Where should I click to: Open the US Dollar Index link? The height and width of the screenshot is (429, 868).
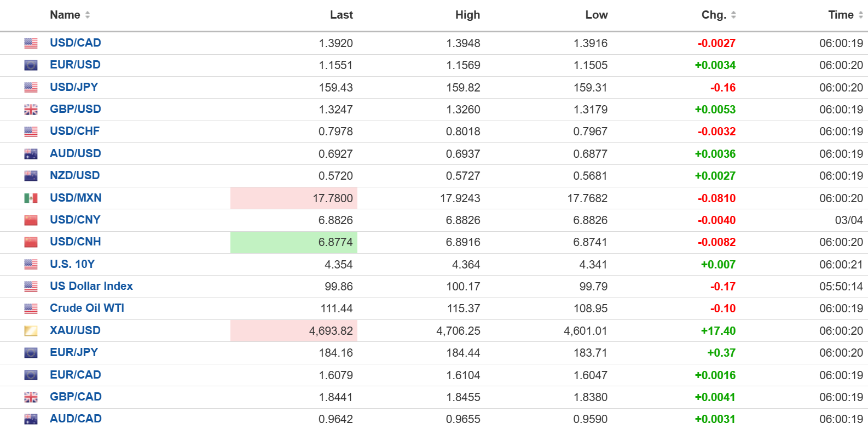point(91,286)
